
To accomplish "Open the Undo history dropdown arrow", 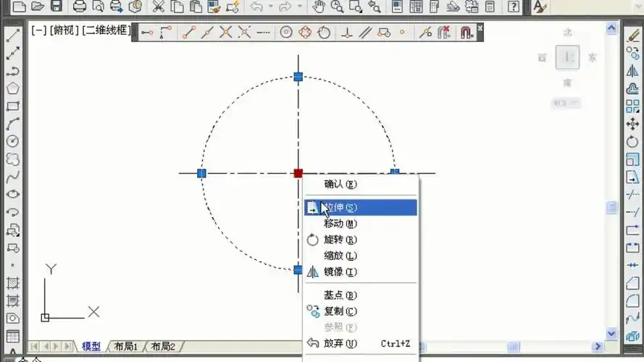I will point(271,7).
